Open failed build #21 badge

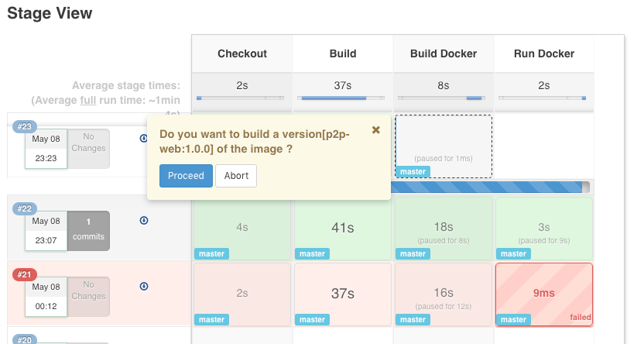point(26,274)
